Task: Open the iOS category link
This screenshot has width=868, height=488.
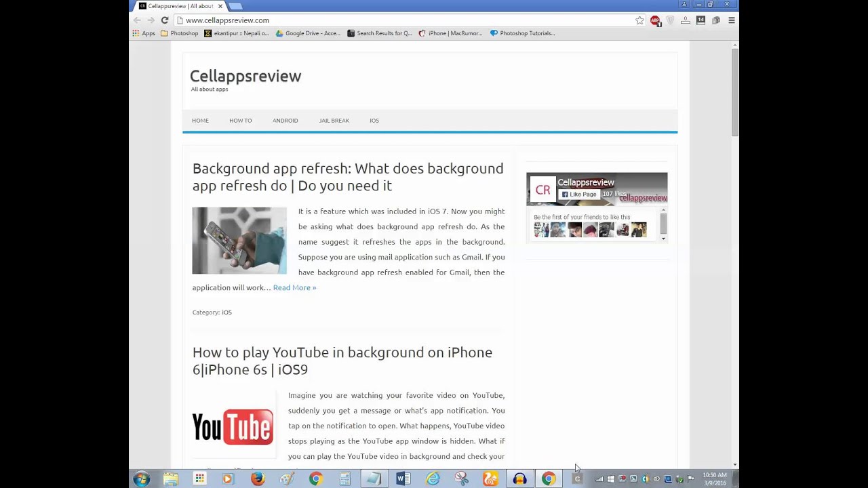Action: tap(226, 312)
